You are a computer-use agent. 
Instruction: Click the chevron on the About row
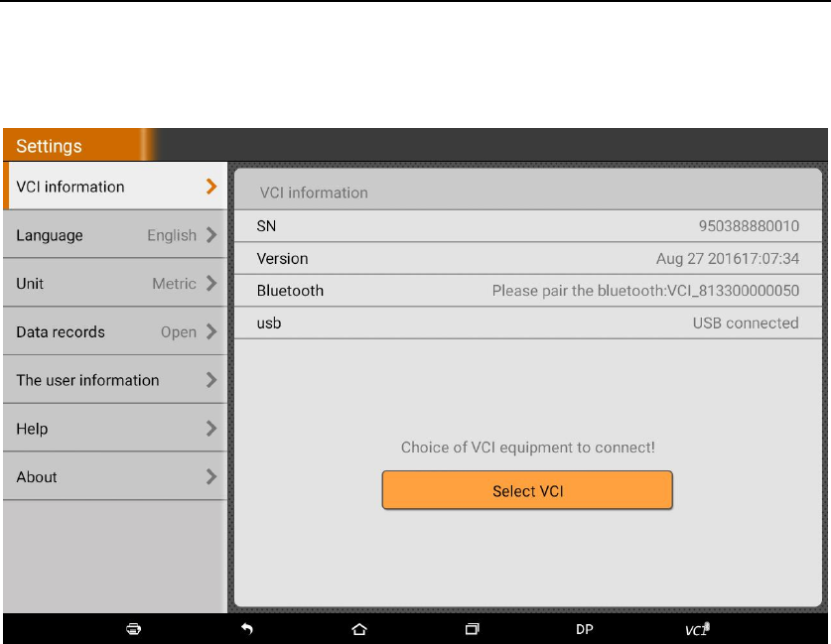coord(211,476)
